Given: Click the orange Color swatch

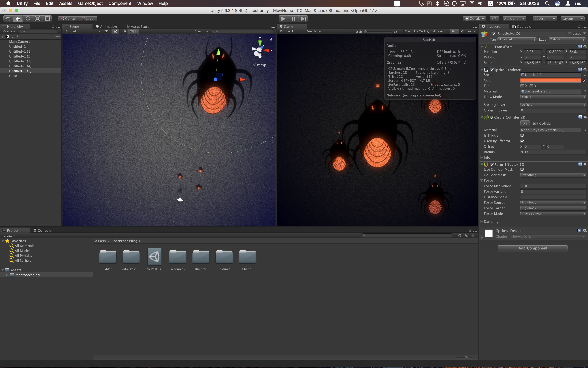Looking at the screenshot, I should tap(550, 80).
